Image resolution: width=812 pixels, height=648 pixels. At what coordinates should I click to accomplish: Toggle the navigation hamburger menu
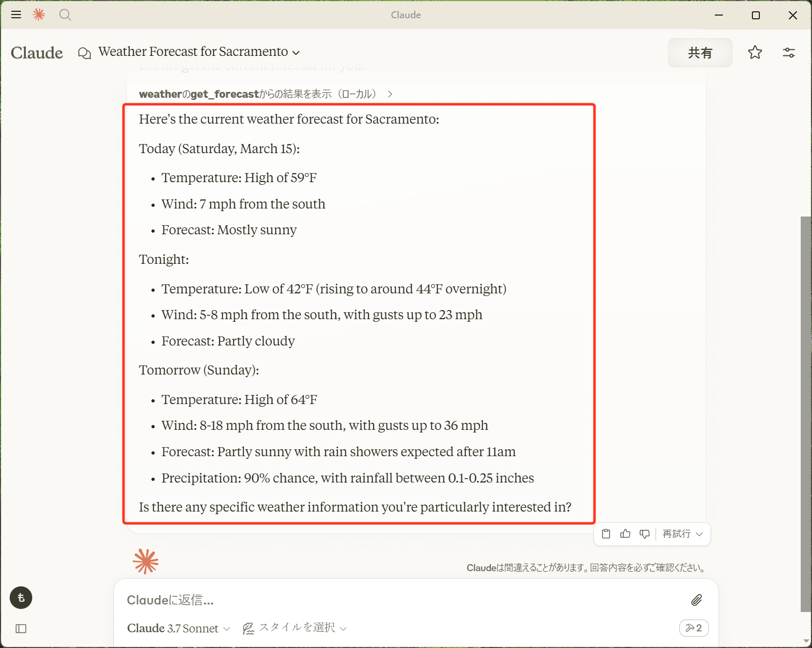[x=16, y=15]
